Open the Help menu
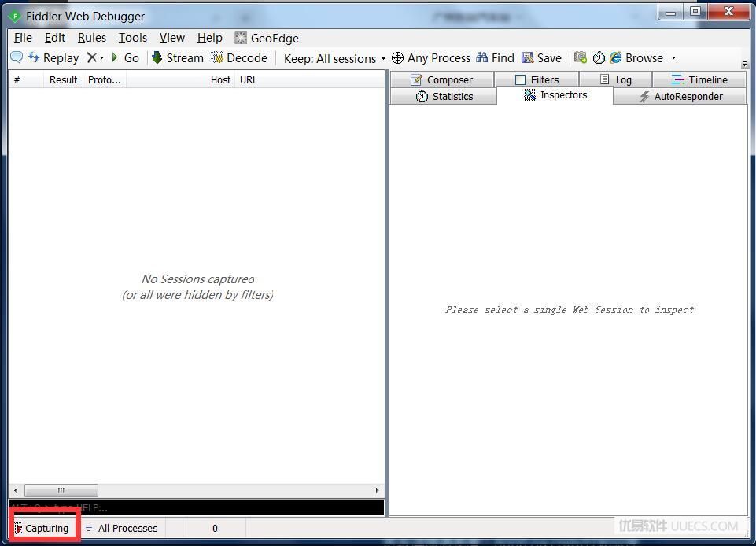 pyautogui.click(x=210, y=38)
